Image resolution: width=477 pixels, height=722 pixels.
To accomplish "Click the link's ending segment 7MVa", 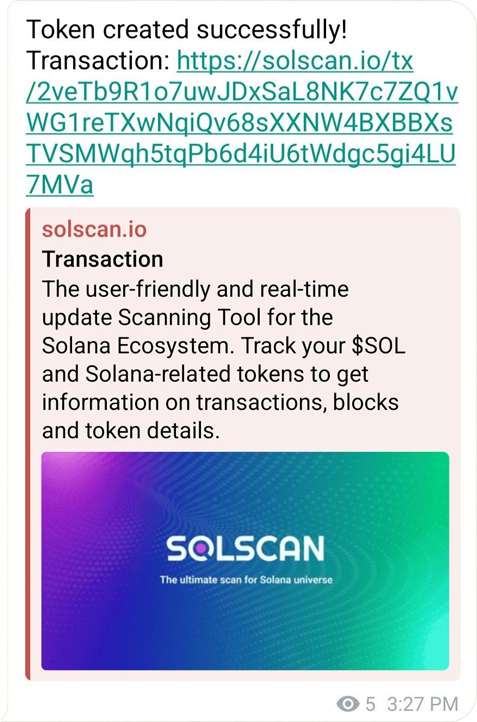I will pos(59,185).
